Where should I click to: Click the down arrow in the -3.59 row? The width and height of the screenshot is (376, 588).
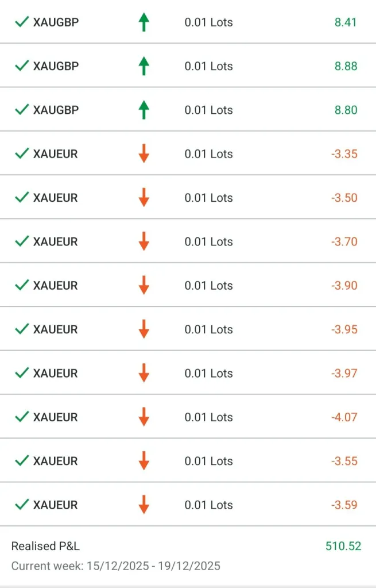click(x=144, y=505)
